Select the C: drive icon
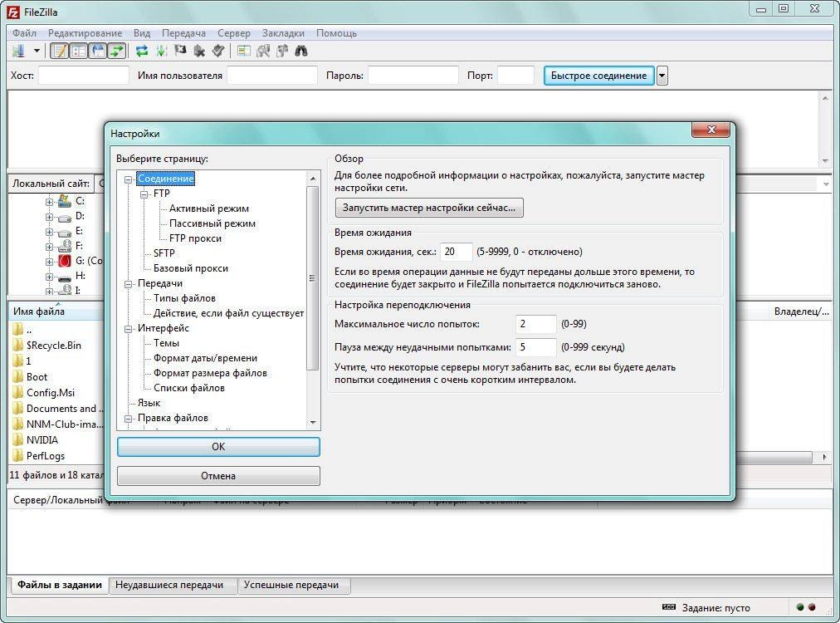This screenshot has width=840, height=623. click(x=64, y=201)
